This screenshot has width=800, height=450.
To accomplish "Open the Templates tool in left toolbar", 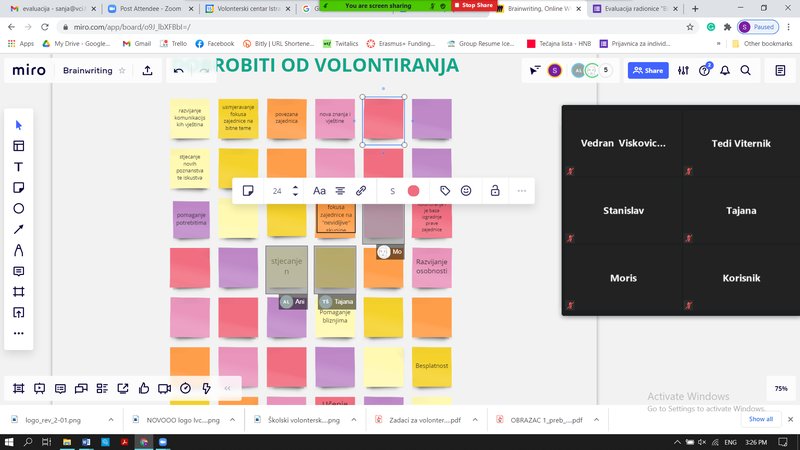I will [18, 145].
